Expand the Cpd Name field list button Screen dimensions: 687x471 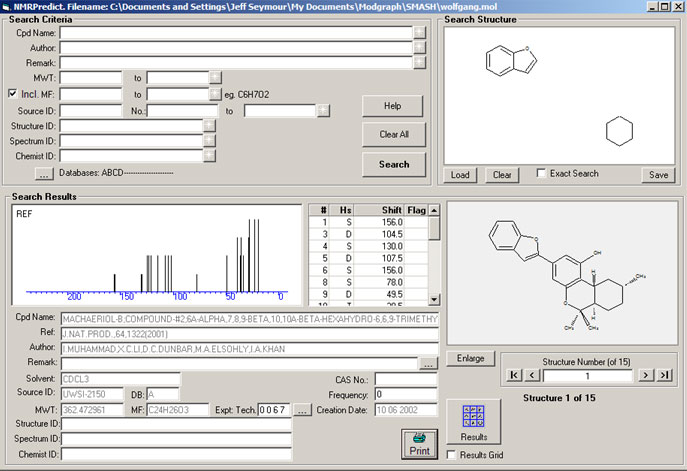pyautogui.click(x=419, y=32)
